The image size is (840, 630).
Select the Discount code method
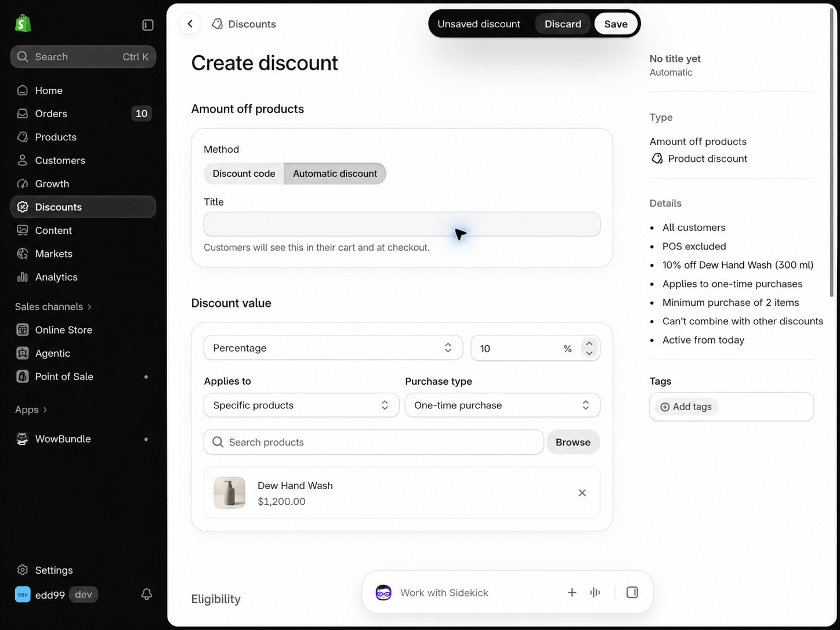(244, 173)
